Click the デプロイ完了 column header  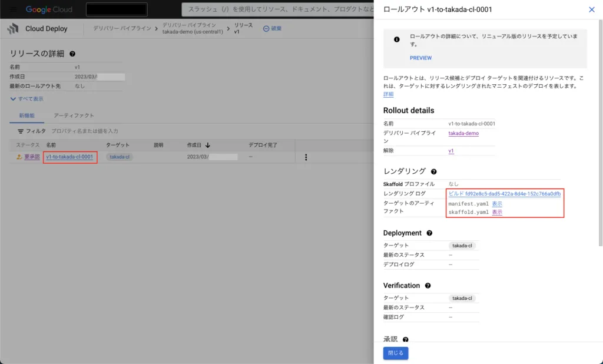263,145
